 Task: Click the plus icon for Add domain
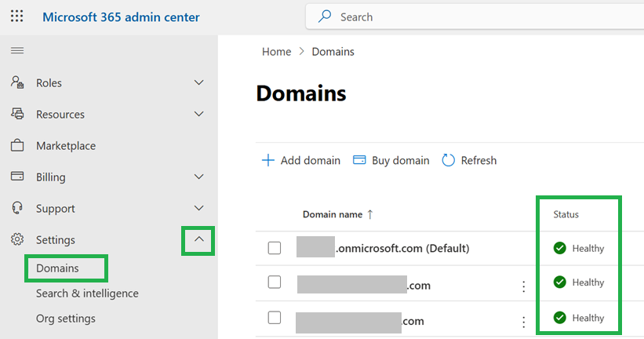click(x=268, y=160)
